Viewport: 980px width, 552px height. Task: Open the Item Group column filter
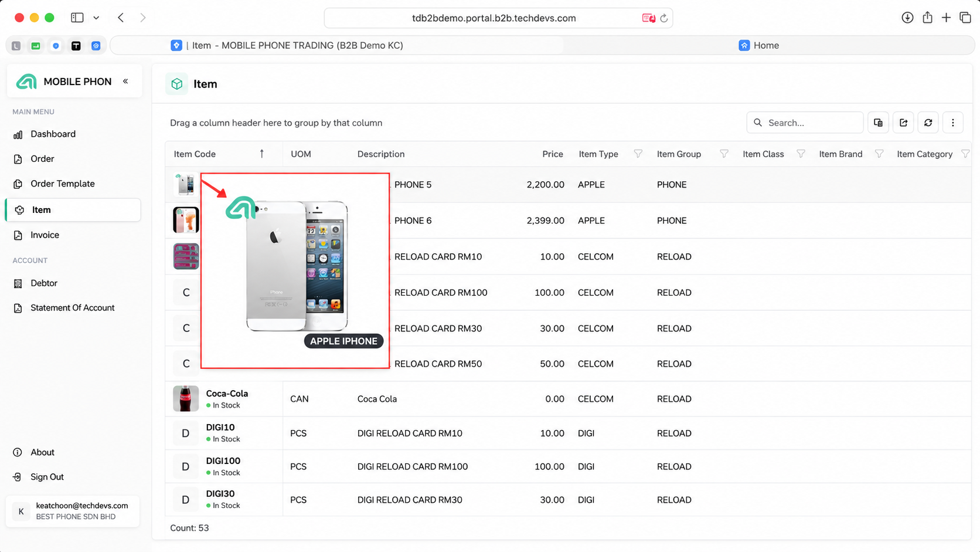click(x=724, y=154)
